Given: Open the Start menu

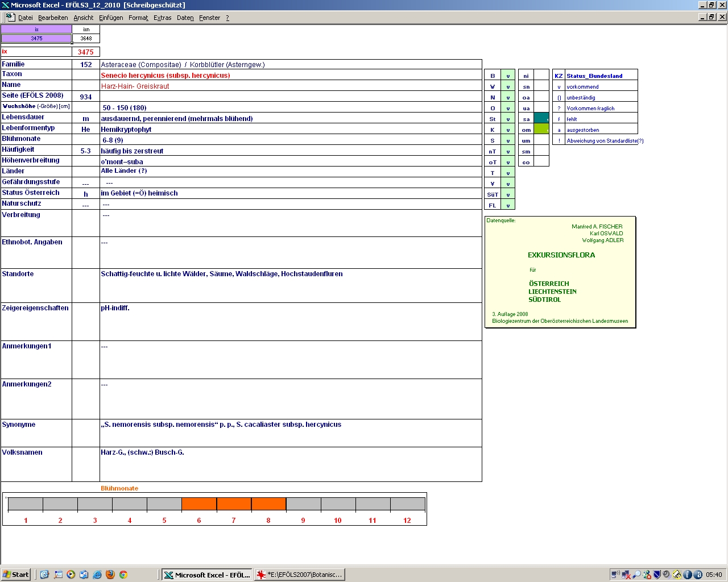Looking at the screenshot, I should (x=16, y=575).
